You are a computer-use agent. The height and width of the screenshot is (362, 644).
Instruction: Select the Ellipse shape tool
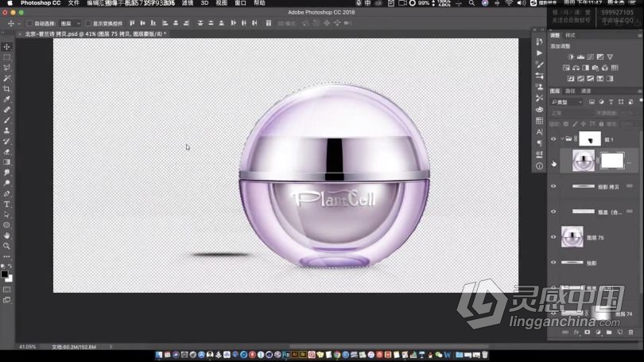point(6,225)
